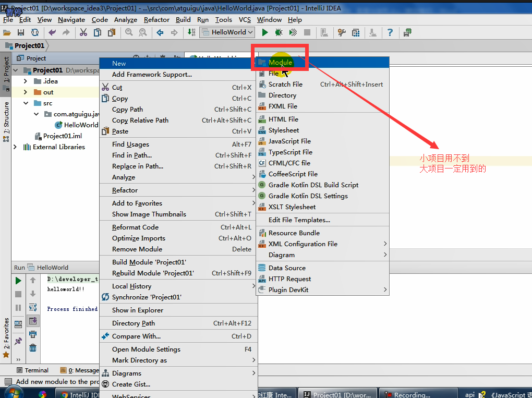This screenshot has width=532, height=398.
Task: Toggle the Project tool window side tab
Action: [6, 74]
